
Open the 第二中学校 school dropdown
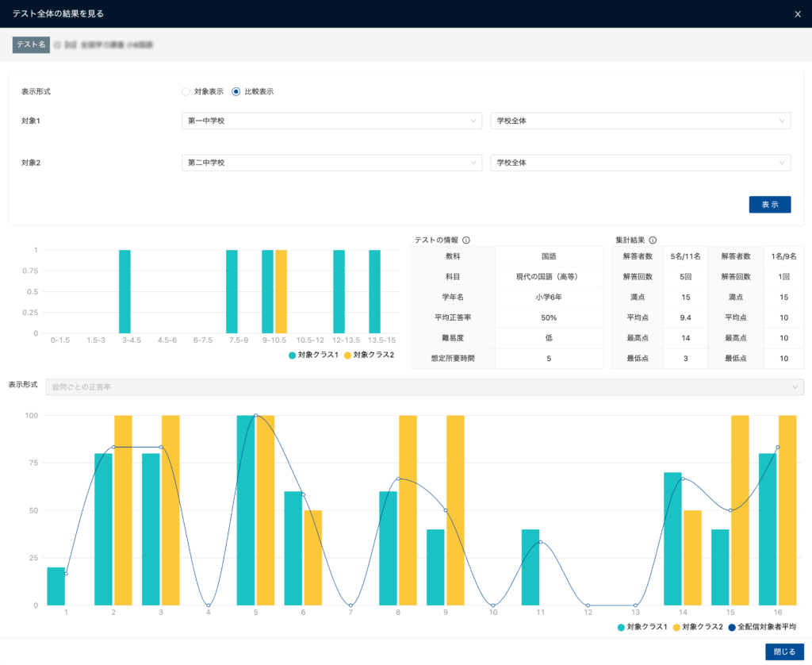pyautogui.click(x=331, y=163)
